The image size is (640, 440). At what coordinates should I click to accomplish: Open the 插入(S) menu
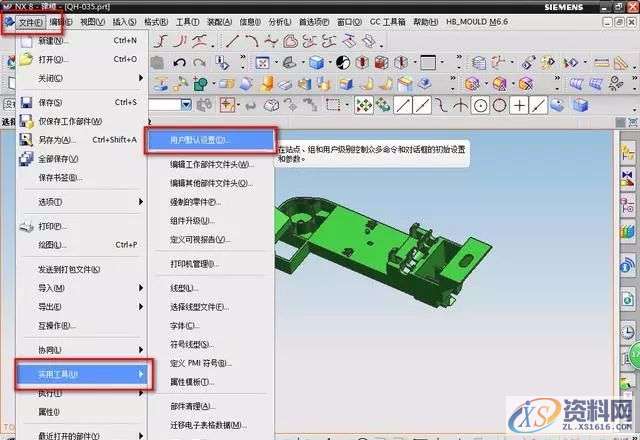coord(124,22)
